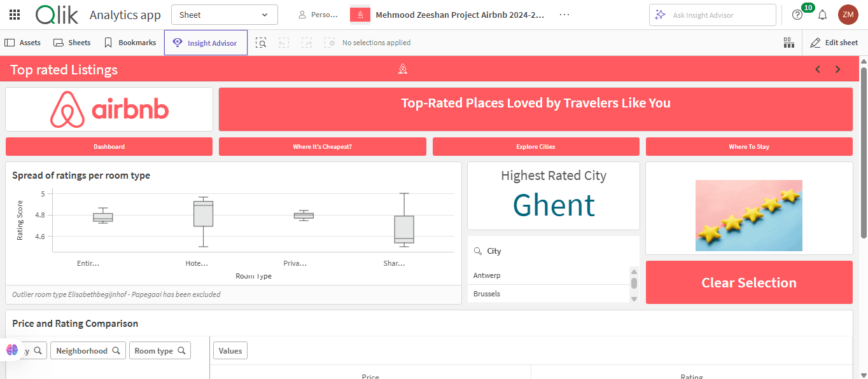The width and height of the screenshot is (868, 379).
Task: Click the clear all selections icon
Action: 330,43
